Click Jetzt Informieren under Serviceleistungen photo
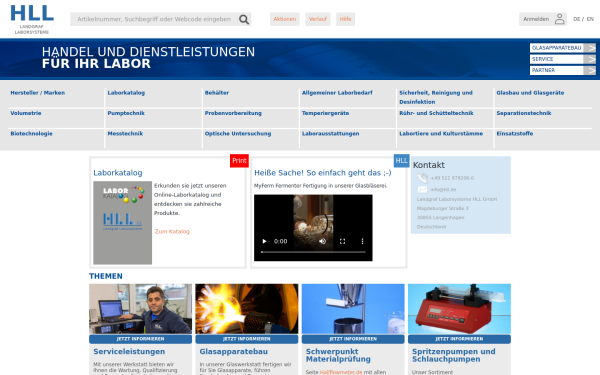The height and width of the screenshot is (375, 600). coord(140,339)
